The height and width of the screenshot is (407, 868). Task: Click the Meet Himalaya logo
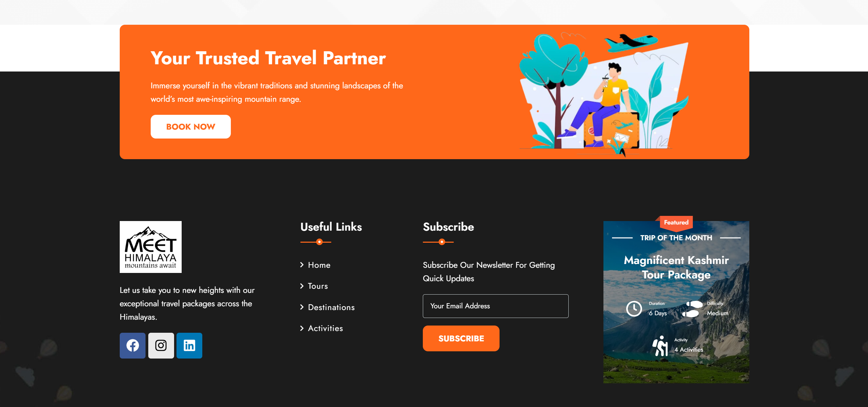click(150, 247)
